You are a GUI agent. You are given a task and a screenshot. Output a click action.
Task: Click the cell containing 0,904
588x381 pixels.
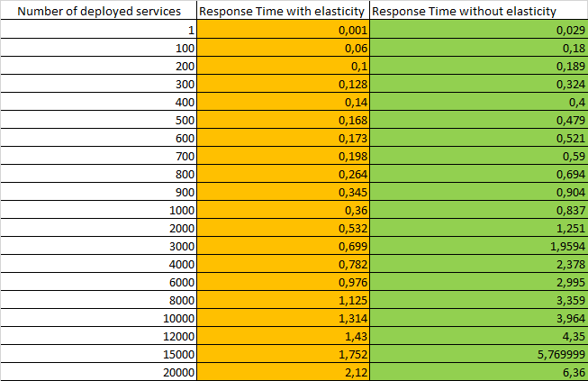[479, 191]
